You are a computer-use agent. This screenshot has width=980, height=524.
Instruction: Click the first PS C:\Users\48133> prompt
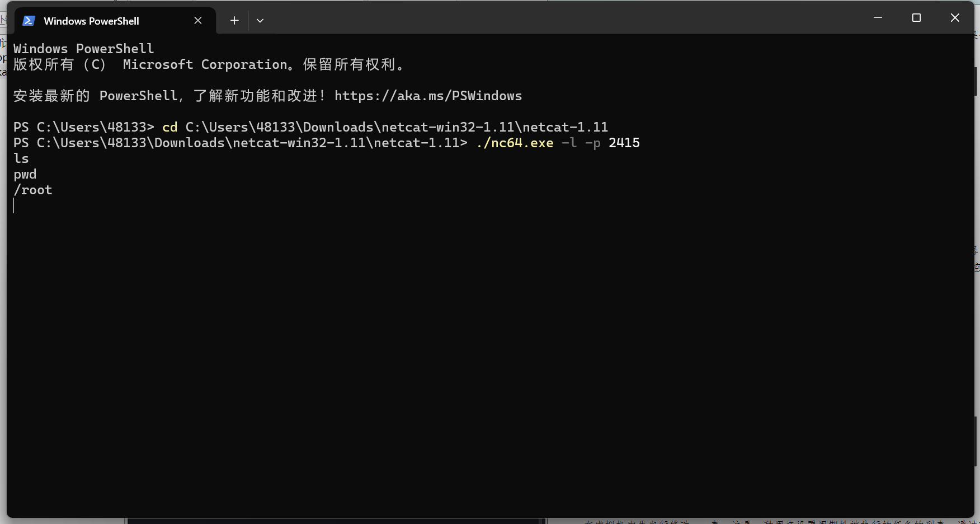83,127
